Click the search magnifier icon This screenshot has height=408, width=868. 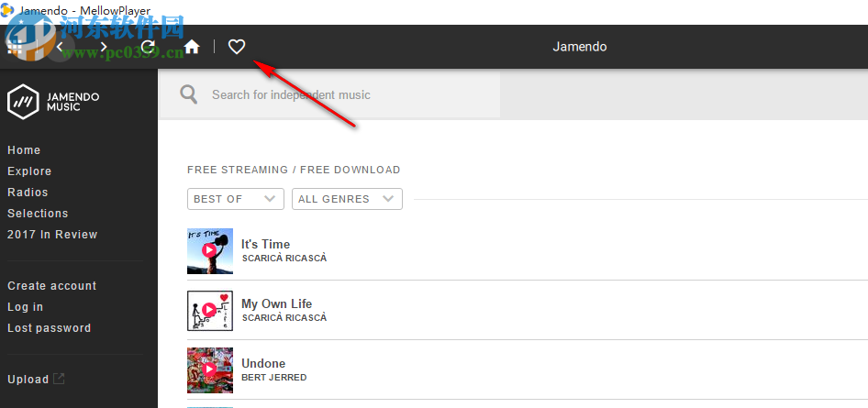[189, 94]
